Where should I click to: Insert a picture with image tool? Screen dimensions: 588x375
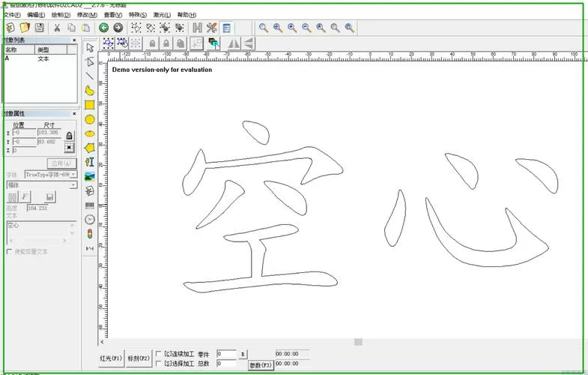pos(90,176)
